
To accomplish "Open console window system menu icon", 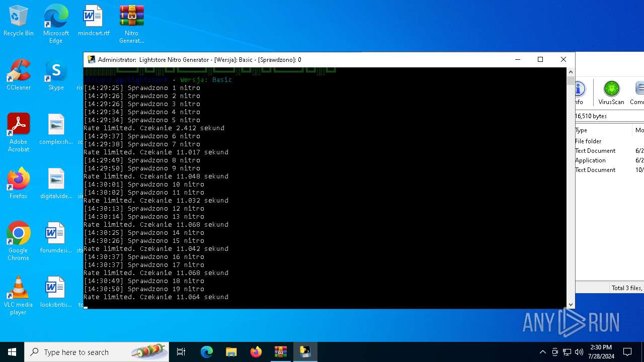I will coord(91,59).
